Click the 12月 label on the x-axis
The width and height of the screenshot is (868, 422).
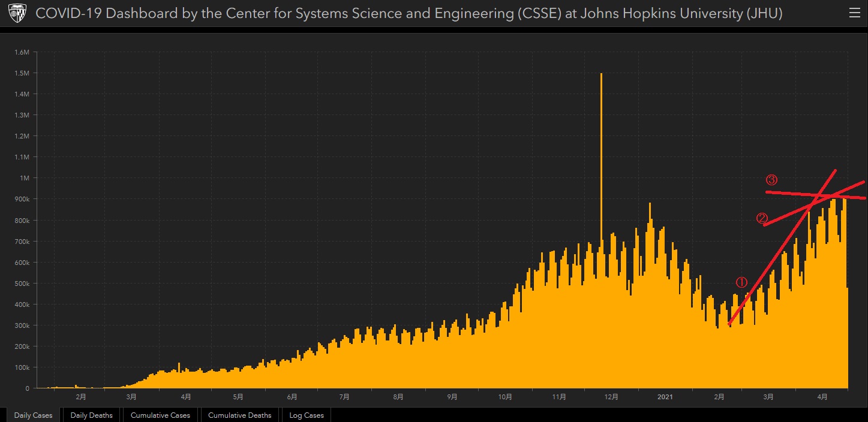click(612, 397)
